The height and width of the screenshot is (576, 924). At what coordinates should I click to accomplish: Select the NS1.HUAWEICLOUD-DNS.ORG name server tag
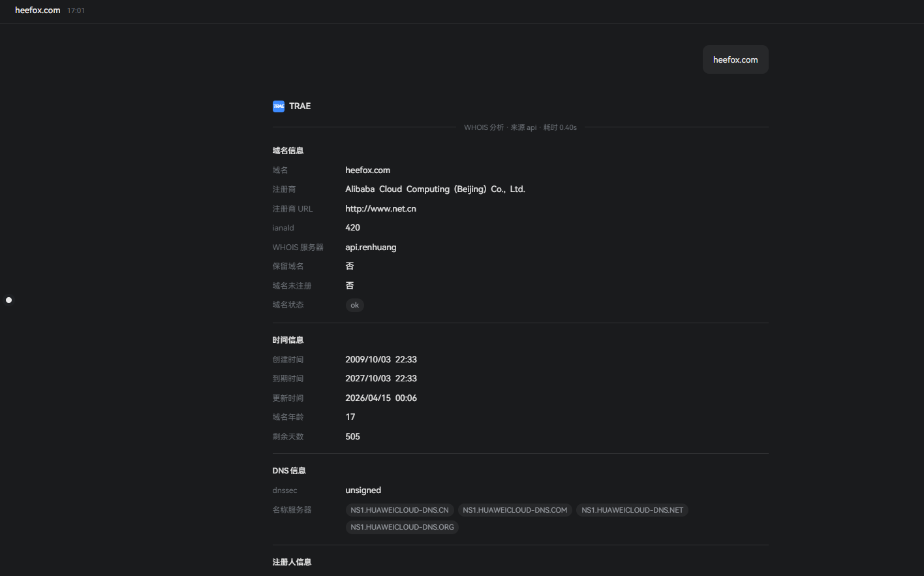click(402, 527)
